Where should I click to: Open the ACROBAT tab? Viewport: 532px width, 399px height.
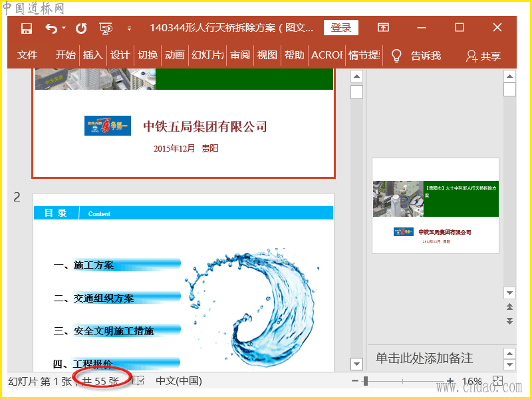(327, 55)
